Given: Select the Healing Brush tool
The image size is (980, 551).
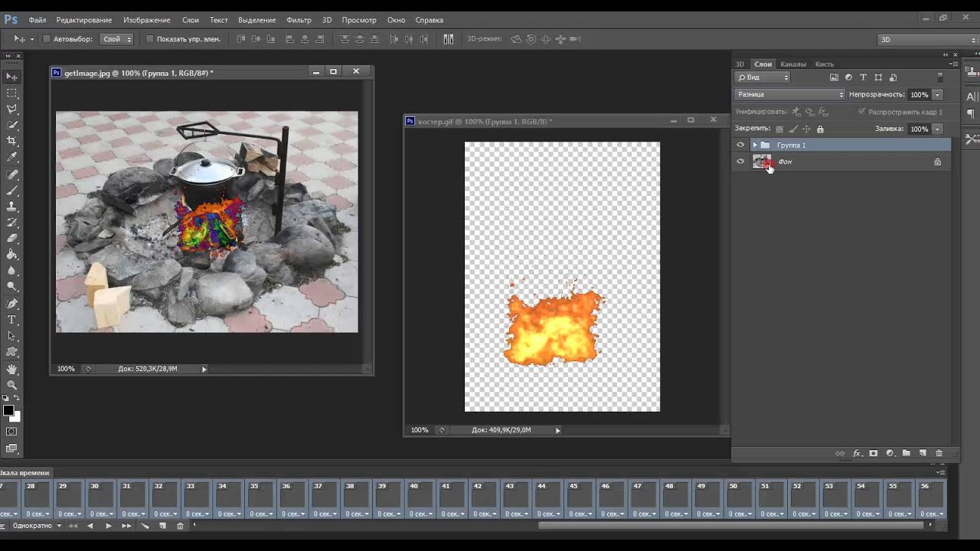Looking at the screenshot, I should point(11,174).
